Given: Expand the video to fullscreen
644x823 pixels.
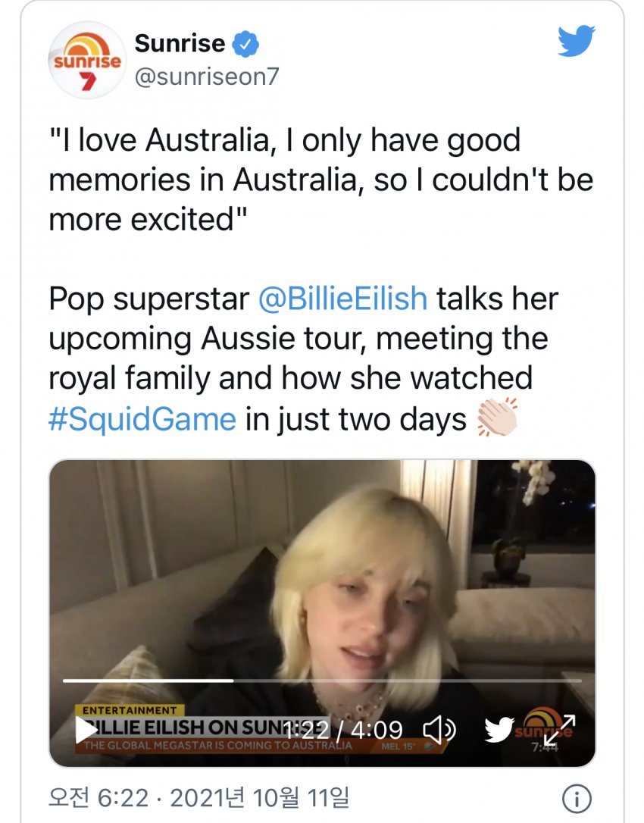Looking at the screenshot, I should click(559, 730).
